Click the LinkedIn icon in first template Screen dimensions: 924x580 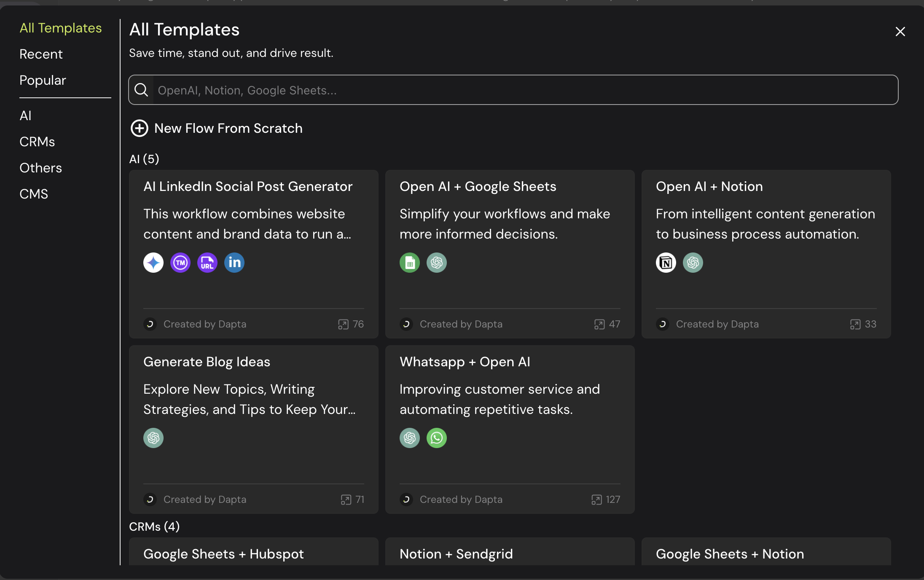point(234,263)
